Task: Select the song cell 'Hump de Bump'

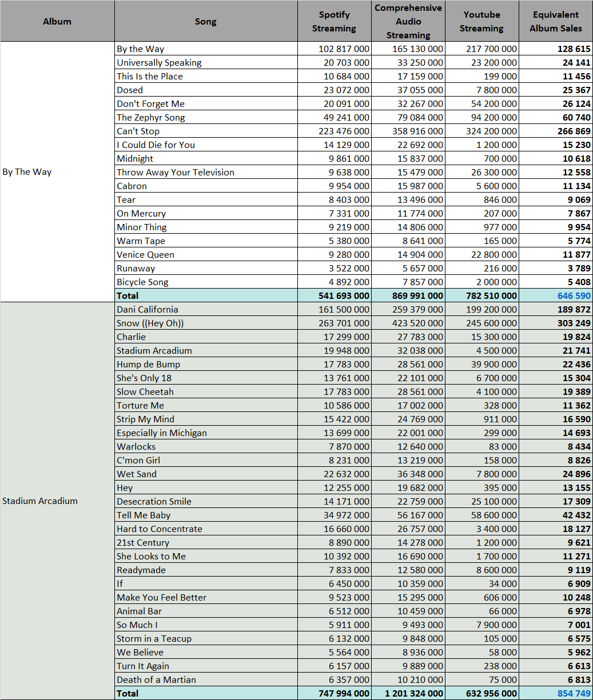Action: click(206, 364)
